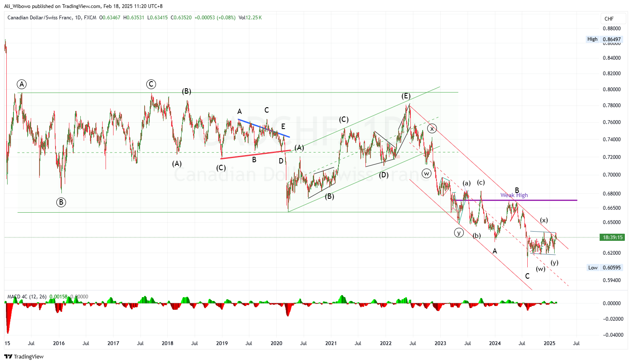Click 2025 on the time axis
This screenshot has height=364, width=632.
[550, 343]
